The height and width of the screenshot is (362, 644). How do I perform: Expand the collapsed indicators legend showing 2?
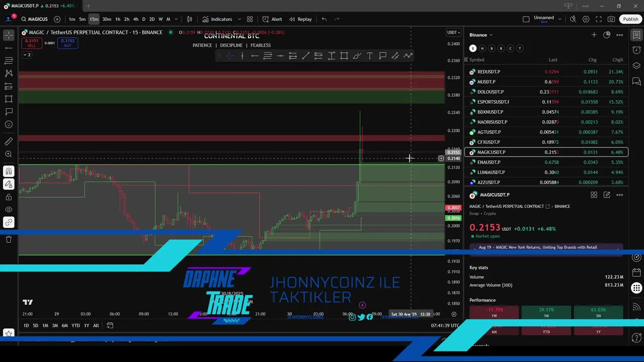click(27, 55)
